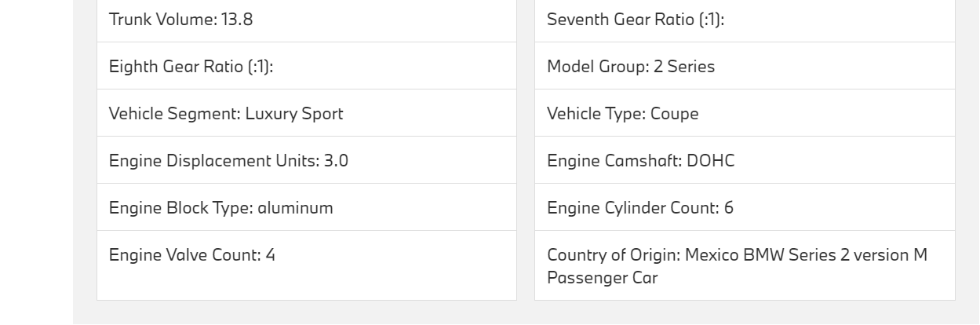Click the 'DOHC' camshaft value
Image resolution: width=980 pixels, height=325 pixels.
(710, 161)
